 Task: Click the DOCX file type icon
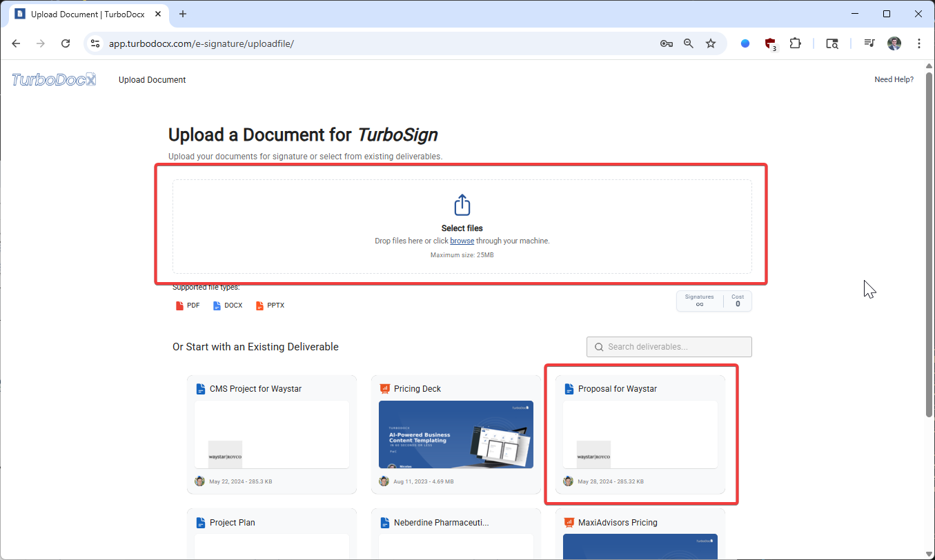point(217,306)
